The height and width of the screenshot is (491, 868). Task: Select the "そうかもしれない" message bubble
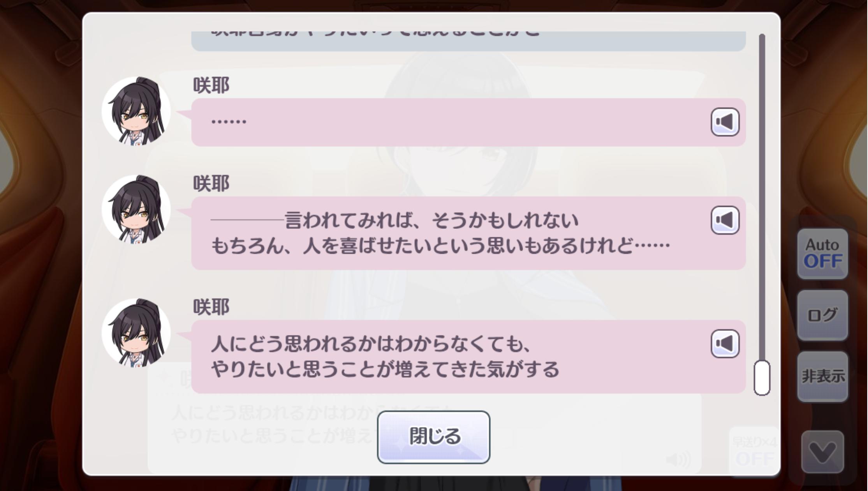(468, 233)
